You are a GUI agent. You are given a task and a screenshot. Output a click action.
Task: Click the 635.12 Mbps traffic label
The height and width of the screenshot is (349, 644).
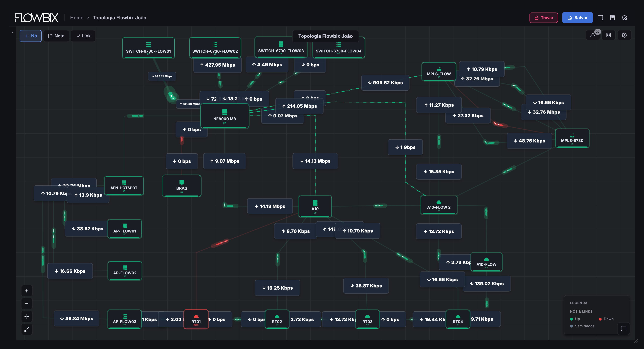[162, 77]
